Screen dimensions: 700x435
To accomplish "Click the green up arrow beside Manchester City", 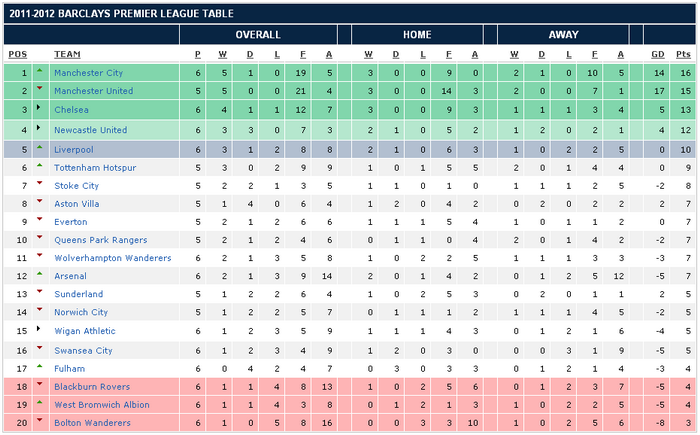I will click(39, 72).
